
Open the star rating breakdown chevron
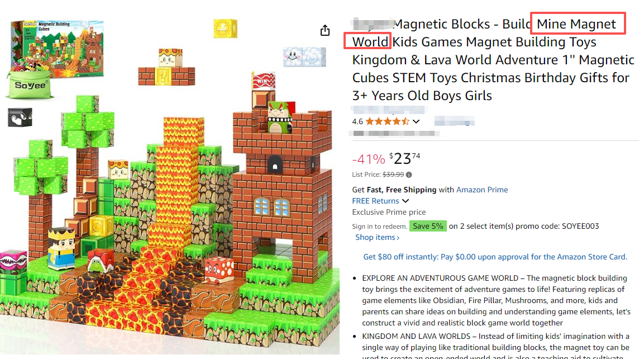[x=416, y=121]
